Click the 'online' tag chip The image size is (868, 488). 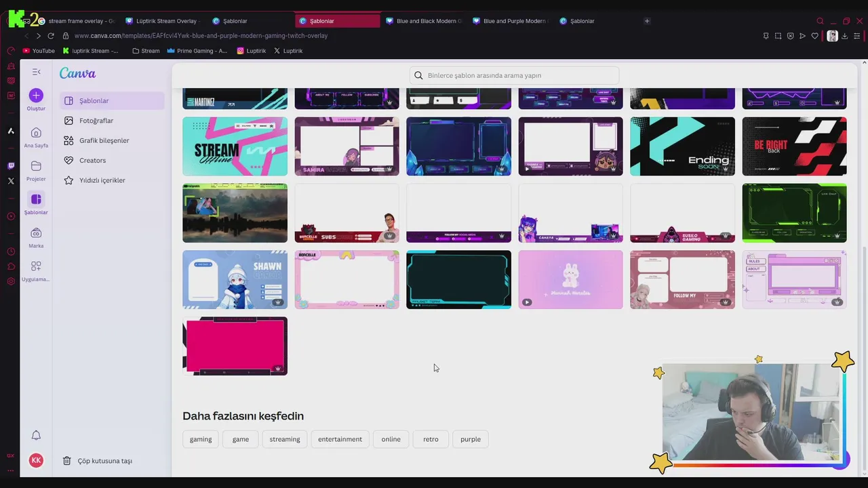(x=391, y=439)
